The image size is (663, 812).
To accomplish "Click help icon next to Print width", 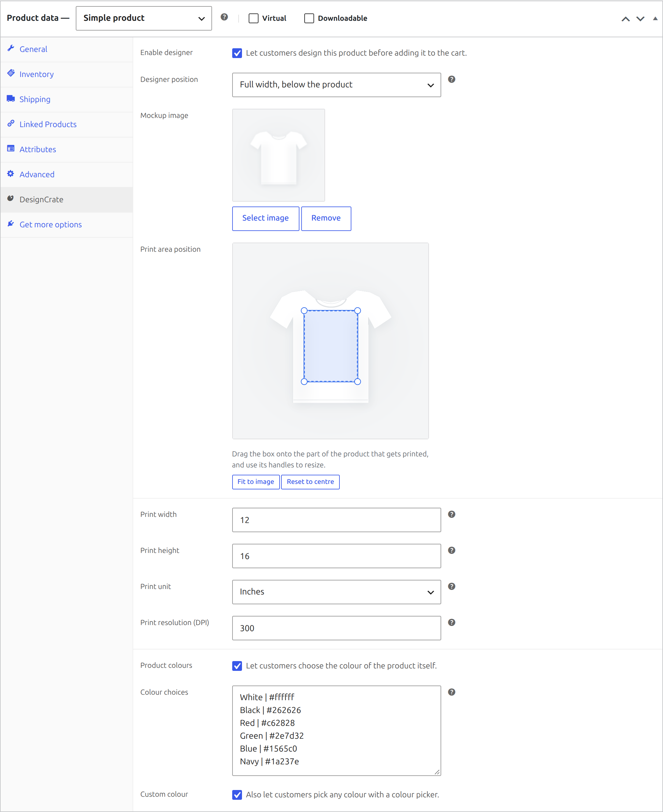I will click(x=452, y=514).
